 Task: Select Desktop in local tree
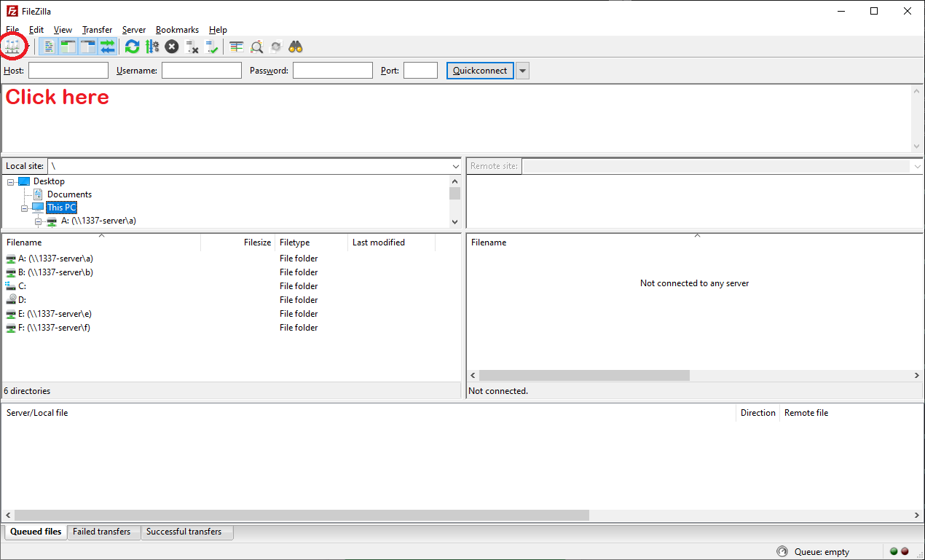(49, 181)
